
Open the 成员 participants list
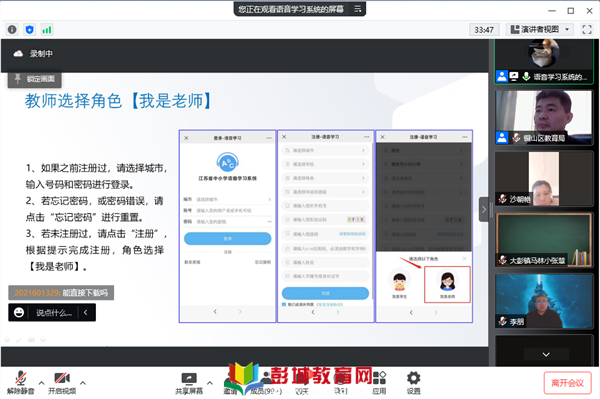click(x=266, y=384)
